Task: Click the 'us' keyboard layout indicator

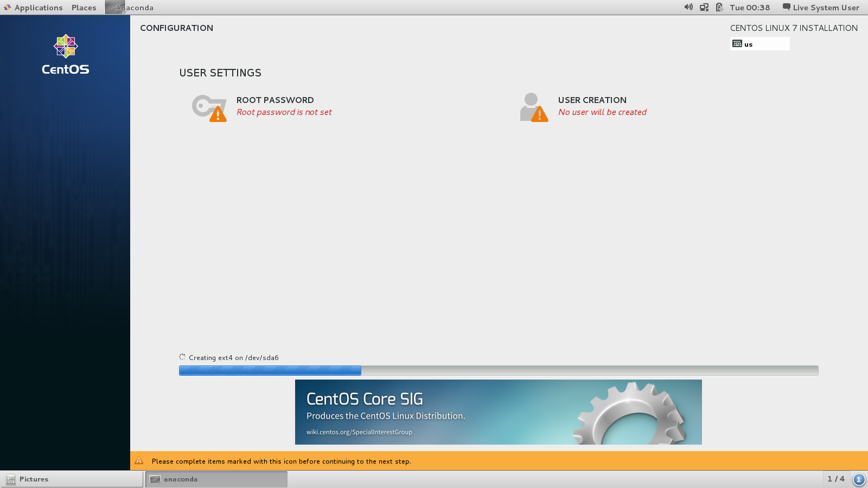Action: (759, 44)
